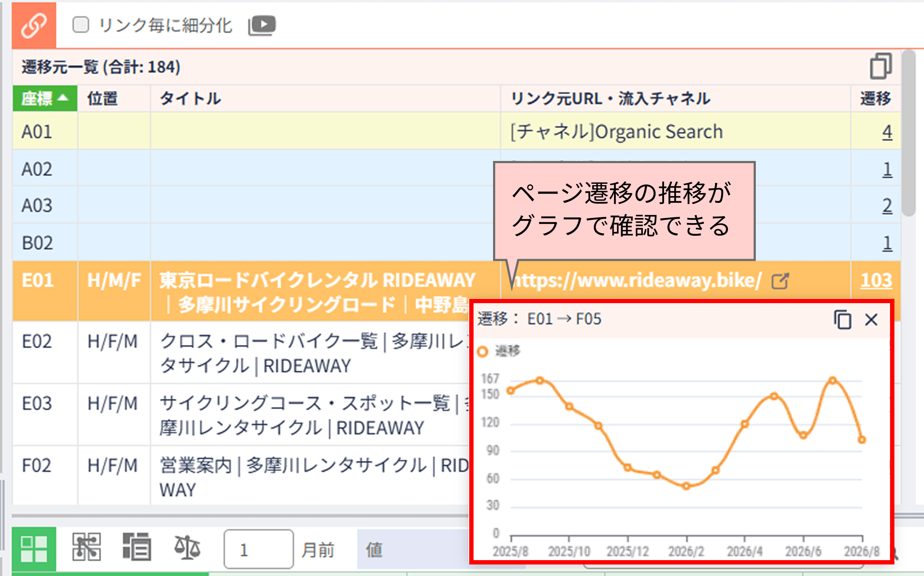Screen dimensions: 924x576
Task: Select the tree-map view icon in bottom toolbar
Action: pyautogui.click(x=87, y=547)
